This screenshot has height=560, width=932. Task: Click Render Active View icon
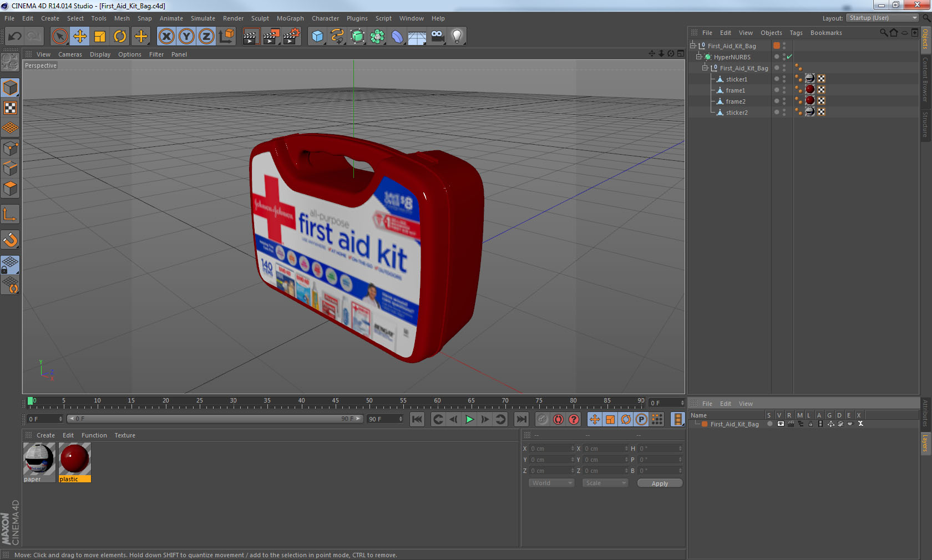(251, 37)
